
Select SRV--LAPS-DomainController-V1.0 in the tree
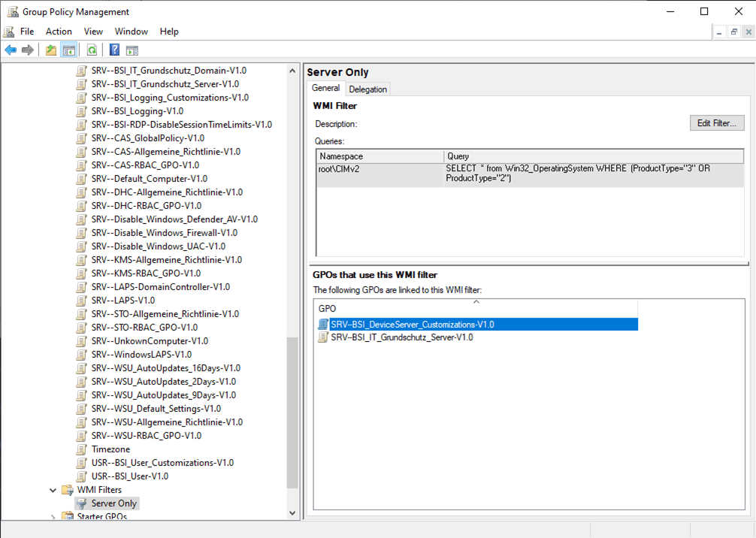tap(161, 287)
